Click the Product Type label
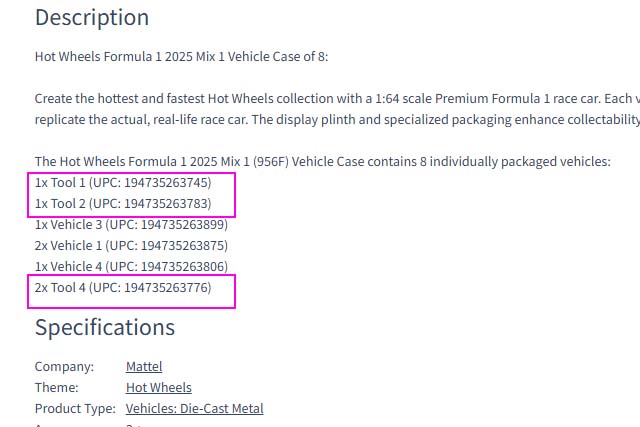This screenshot has height=427, width=640. (x=76, y=408)
